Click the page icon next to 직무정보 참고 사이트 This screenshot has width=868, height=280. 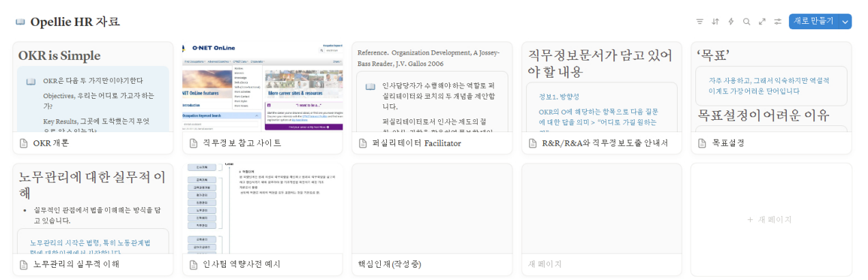[x=194, y=143]
